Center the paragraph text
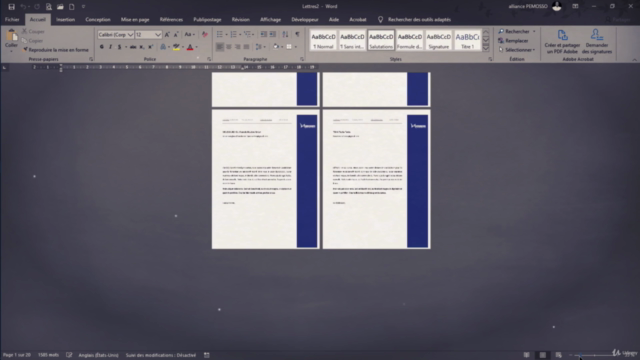 click(x=229, y=47)
